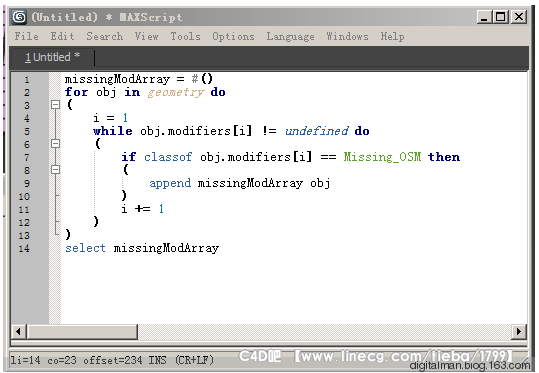Screen dimensions: 539x373
Task: Click the horizontal scrollbar left arrow
Action: point(19,332)
